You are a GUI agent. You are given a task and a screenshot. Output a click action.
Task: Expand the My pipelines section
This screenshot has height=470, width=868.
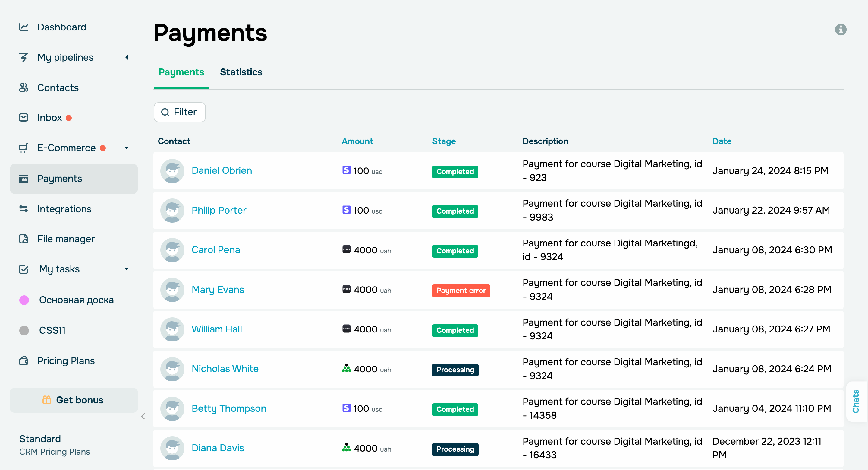pos(127,57)
